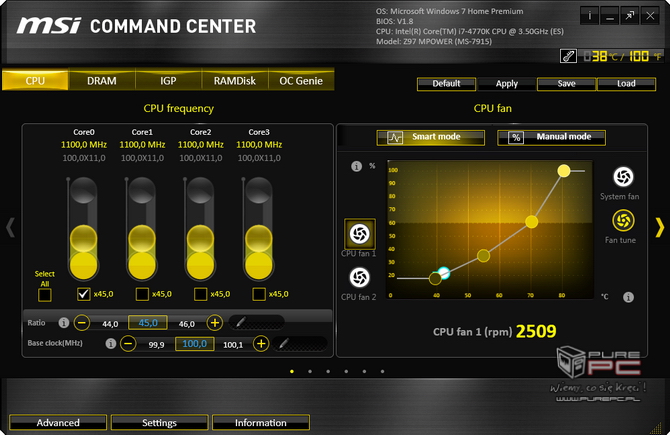Click the last page indicator dot
Image resolution: width=670 pixels, height=435 pixels.
point(382,371)
